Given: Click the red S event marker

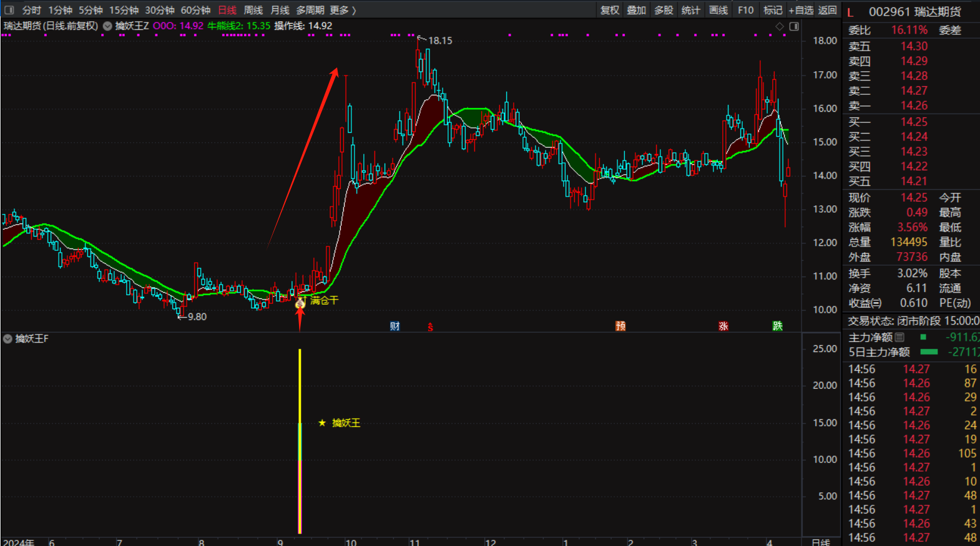Looking at the screenshot, I should click(x=430, y=326).
